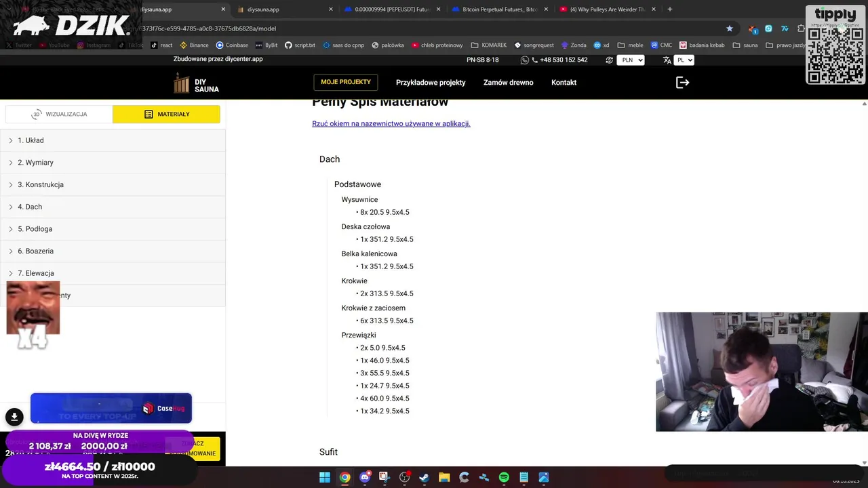868x488 pixels.
Task: Open the Windows Start menu
Action: (x=325, y=477)
